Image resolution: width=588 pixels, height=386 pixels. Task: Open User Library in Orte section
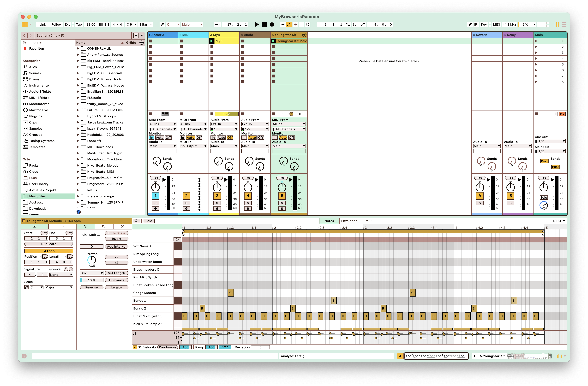tap(39, 184)
